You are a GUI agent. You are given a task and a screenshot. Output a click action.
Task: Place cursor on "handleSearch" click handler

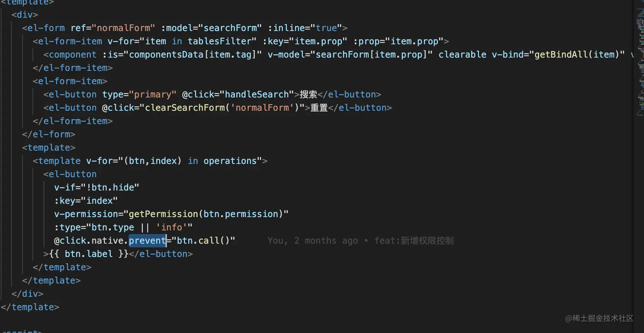coord(256,95)
